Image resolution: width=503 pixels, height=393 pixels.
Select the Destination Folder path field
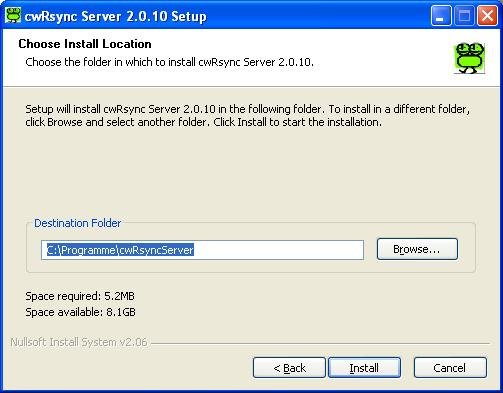[x=202, y=250]
